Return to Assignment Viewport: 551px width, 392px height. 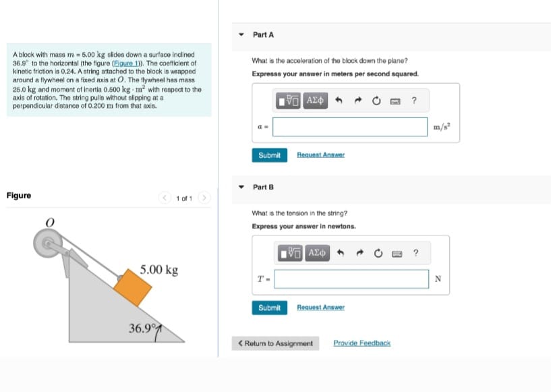point(276,343)
